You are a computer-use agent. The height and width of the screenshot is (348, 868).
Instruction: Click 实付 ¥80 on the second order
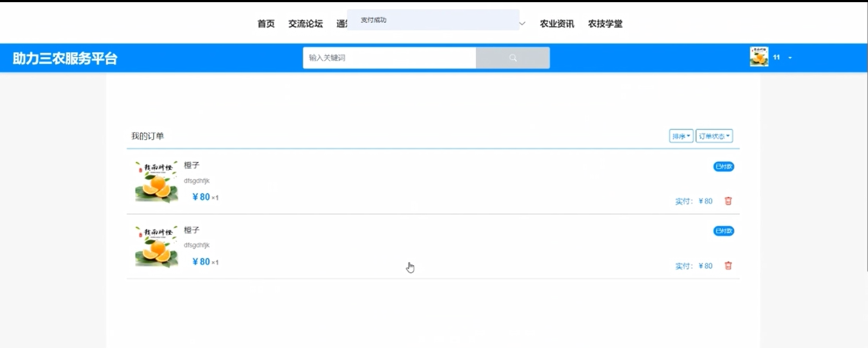click(694, 266)
